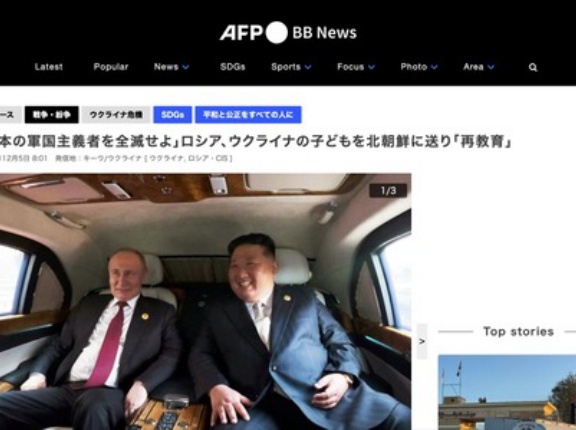Click the blue SDGs tag
This screenshot has width=576, height=430.
[173, 115]
